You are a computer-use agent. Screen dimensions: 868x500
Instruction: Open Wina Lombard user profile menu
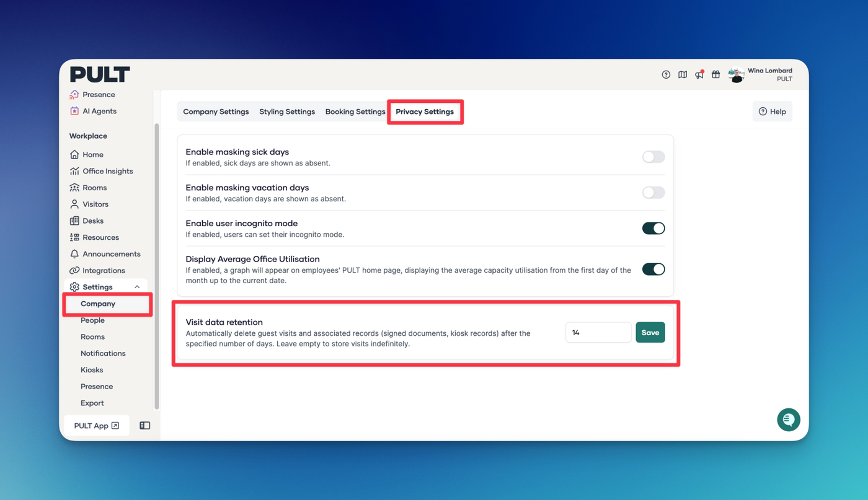pos(761,74)
